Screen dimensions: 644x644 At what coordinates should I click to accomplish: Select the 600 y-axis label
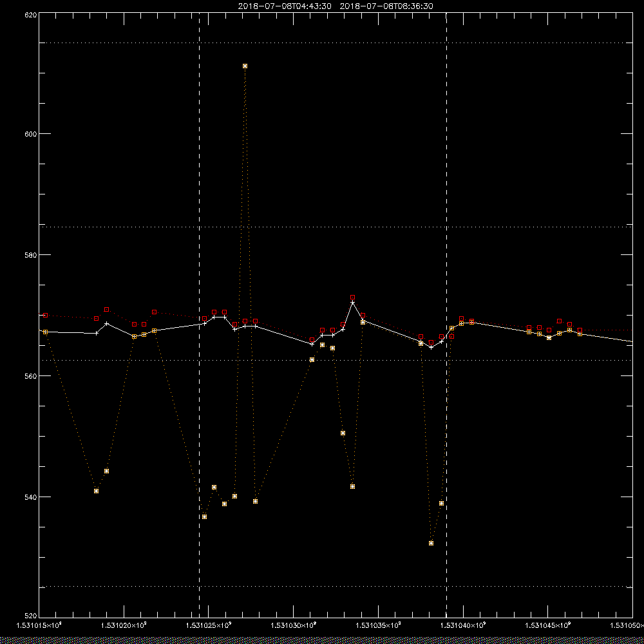coord(31,134)
